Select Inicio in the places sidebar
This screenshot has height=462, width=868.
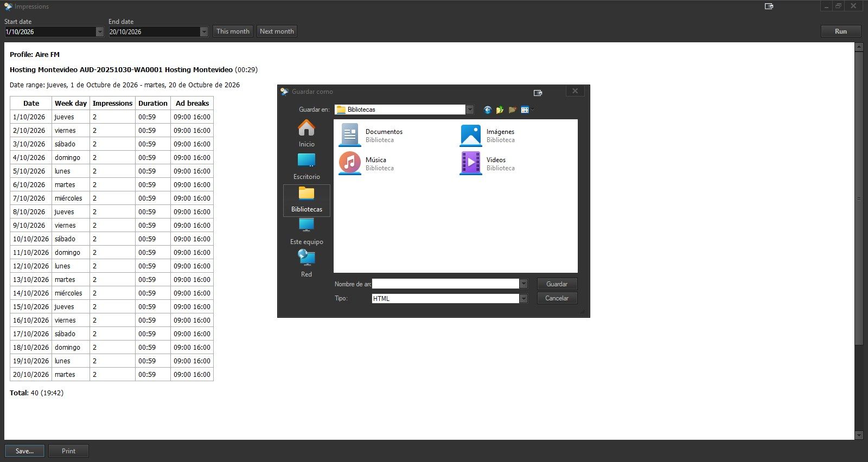point(307,134)
